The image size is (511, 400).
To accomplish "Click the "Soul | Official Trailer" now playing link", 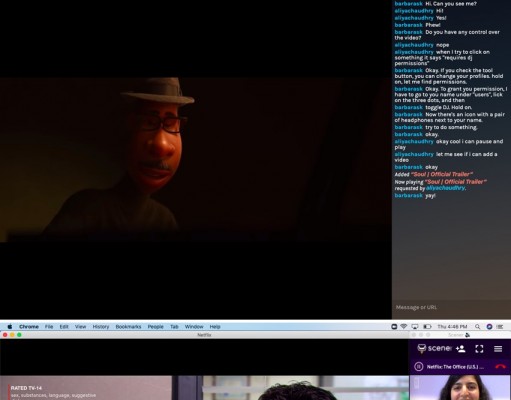I will click(455, 182).
